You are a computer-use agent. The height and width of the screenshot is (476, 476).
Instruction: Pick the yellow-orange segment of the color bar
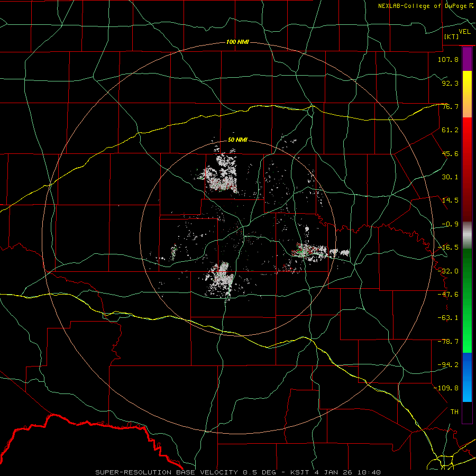467,94
